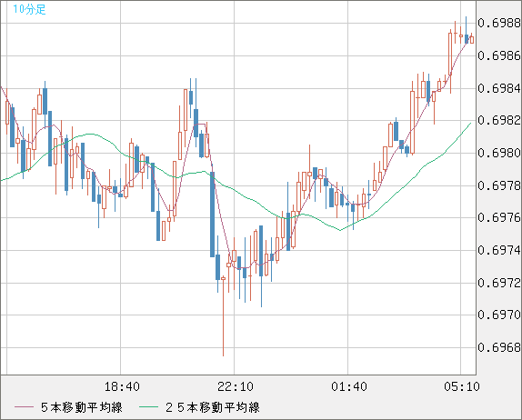Click the 05:10 time axis label
Screen dimensions: 522x420
click(462, 386)
